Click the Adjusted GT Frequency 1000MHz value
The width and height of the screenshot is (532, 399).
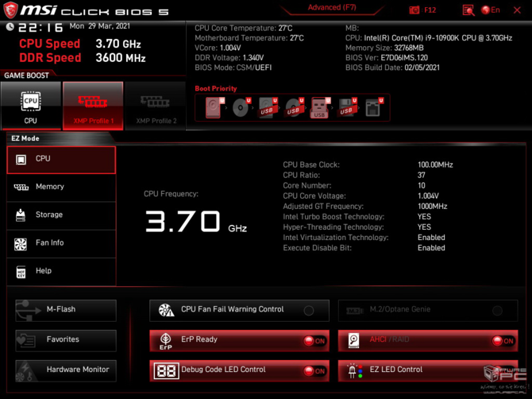[x=432, y=207]
